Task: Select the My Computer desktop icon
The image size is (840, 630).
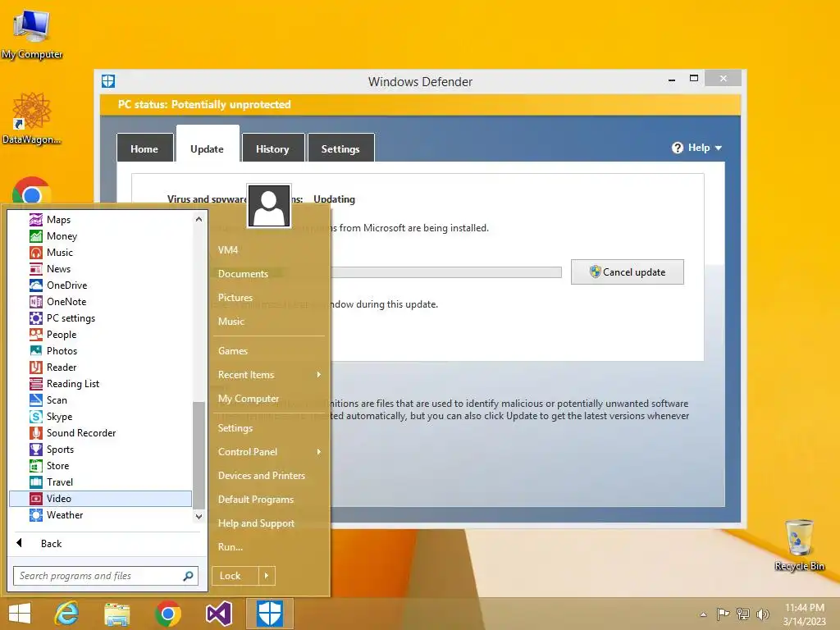Action: (x=32, y=34)
